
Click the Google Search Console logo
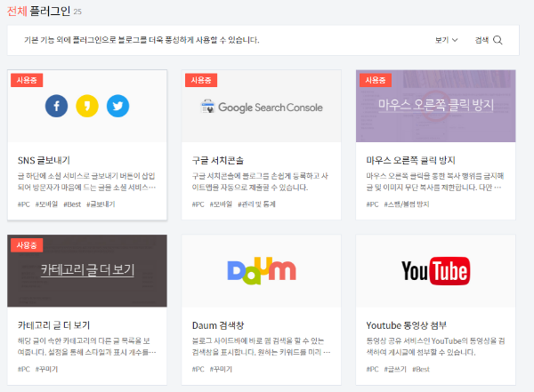point(262,107)
